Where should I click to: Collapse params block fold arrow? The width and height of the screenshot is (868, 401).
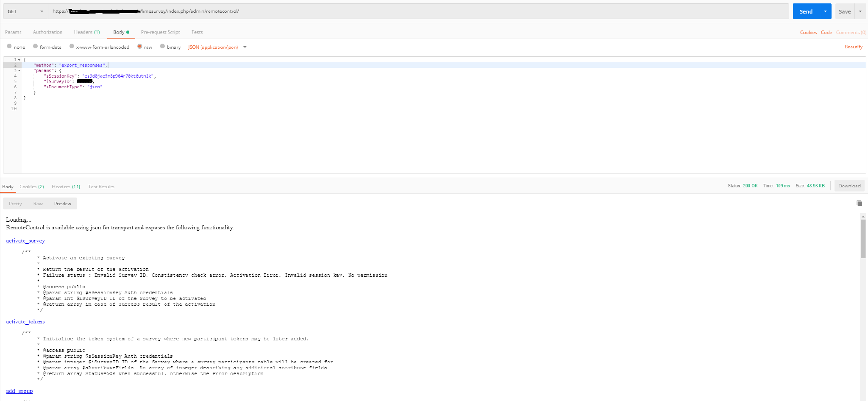pyautogui.click(x=19, y=71)
